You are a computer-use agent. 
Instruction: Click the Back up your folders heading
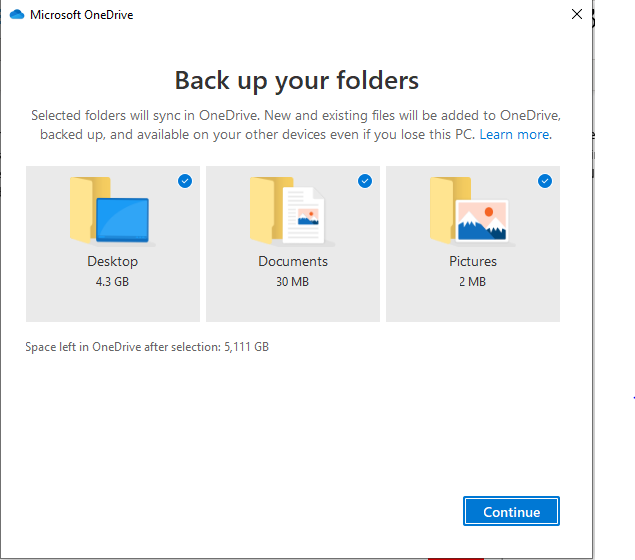coord(296,81)
